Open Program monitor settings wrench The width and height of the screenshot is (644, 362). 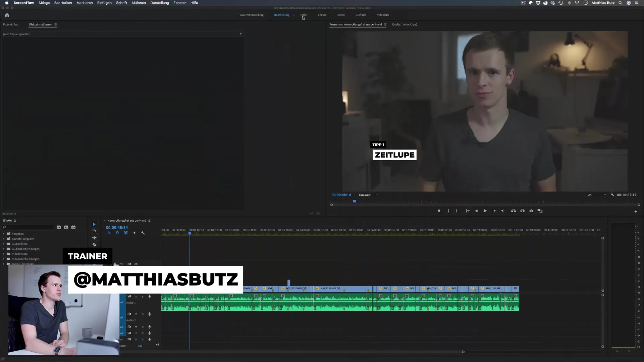612,195
